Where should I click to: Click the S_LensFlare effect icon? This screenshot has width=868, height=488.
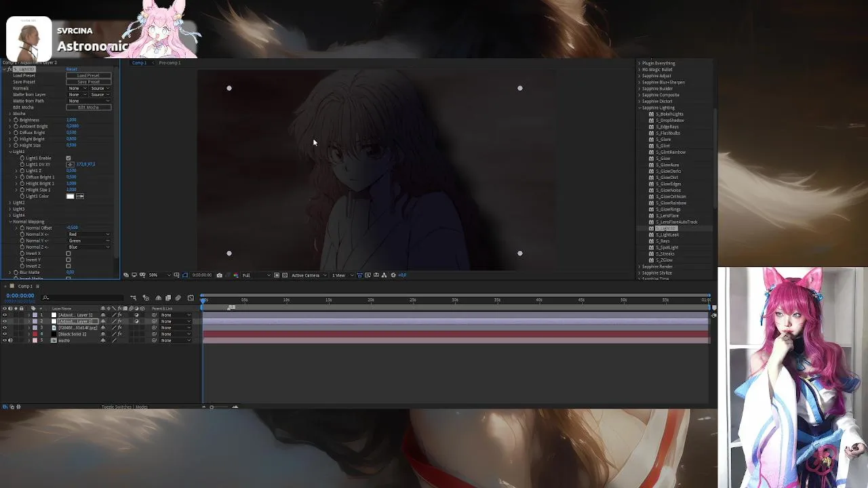click(651, 216)
